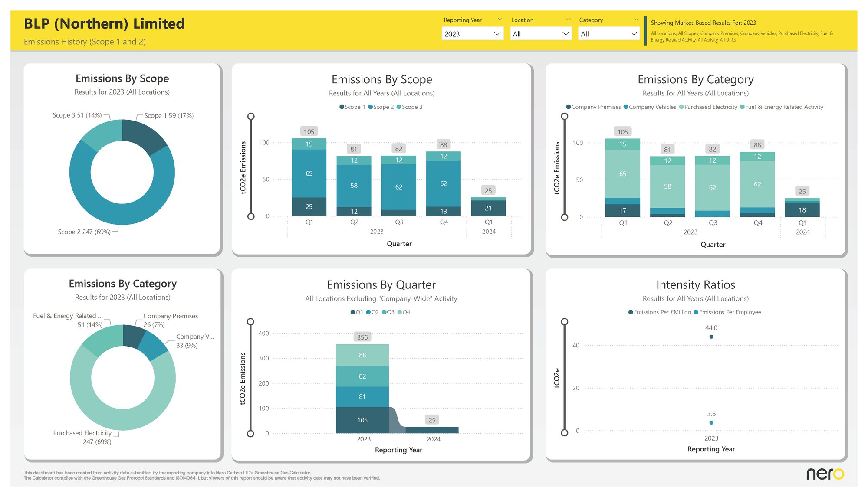Toggle Emissions Per Employee legend item

pyautogui.click(x=729, y=312)
